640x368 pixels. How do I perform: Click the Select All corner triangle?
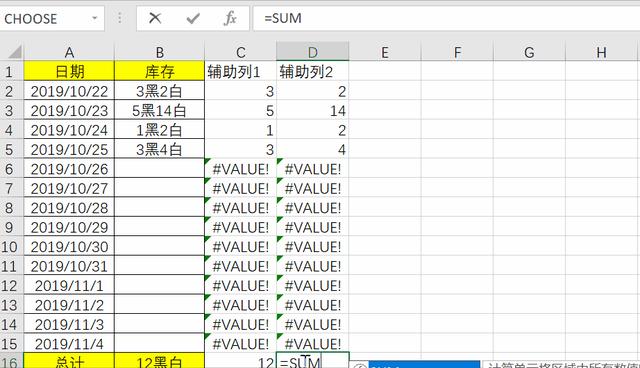15,52
